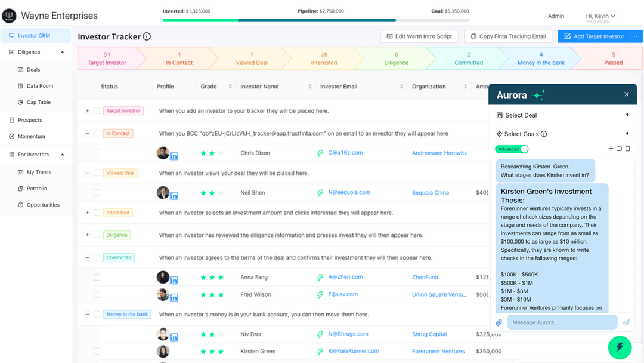Click the Message Aurora input field

click(562, 322)
